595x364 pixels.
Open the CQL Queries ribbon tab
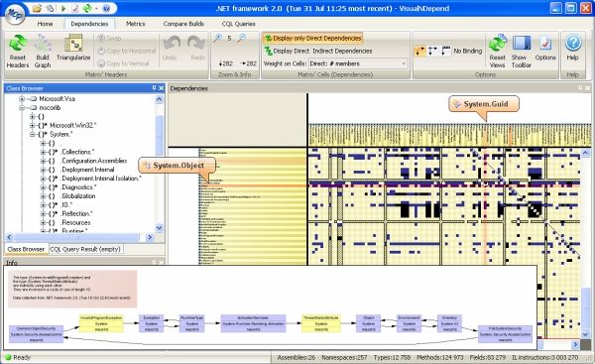238,24
